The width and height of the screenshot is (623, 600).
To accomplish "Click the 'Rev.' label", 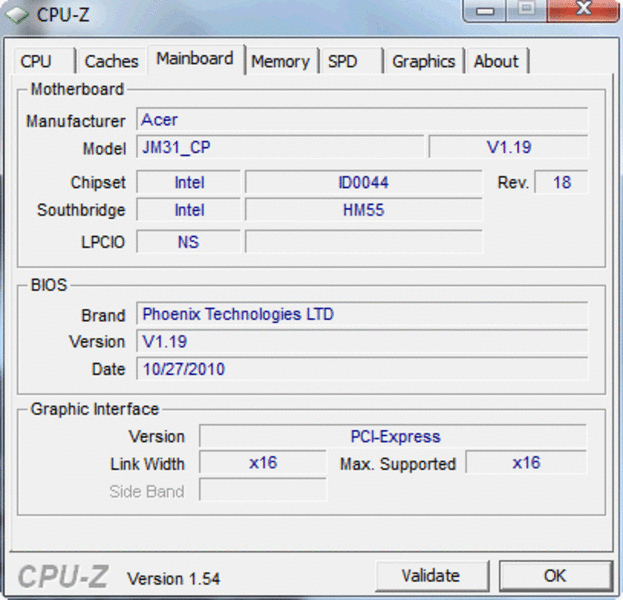I will (513, 182).
